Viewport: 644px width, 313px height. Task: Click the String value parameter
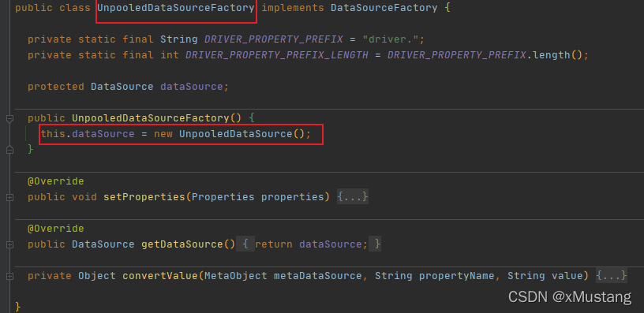click(x=545, y=276)
